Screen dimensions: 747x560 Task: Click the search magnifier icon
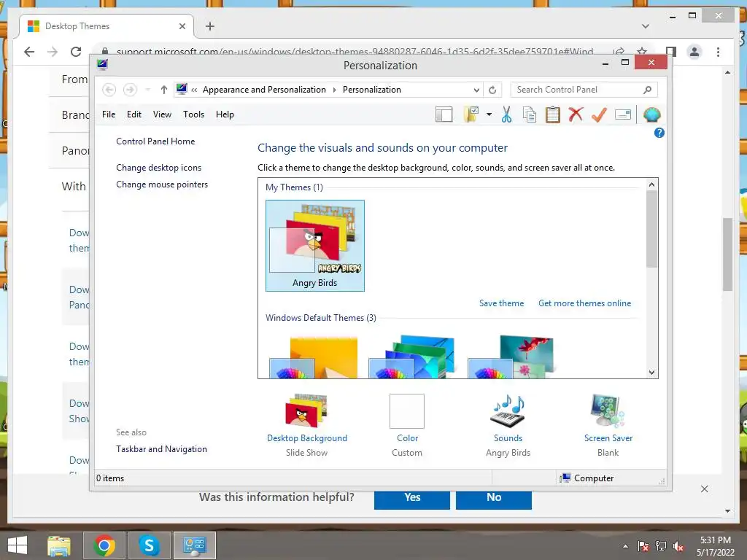pyautogui.click(x=648, y=90)
